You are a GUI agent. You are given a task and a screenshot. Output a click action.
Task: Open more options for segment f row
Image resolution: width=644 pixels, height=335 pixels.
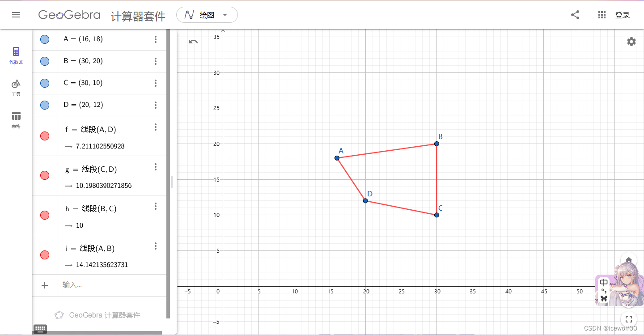tap(156, 127)
